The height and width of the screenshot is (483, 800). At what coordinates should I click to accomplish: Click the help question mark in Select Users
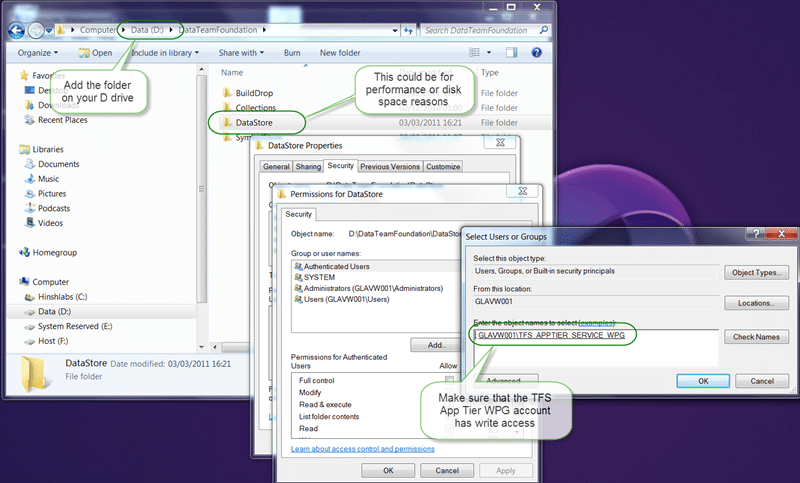click(x=756, y=234)
